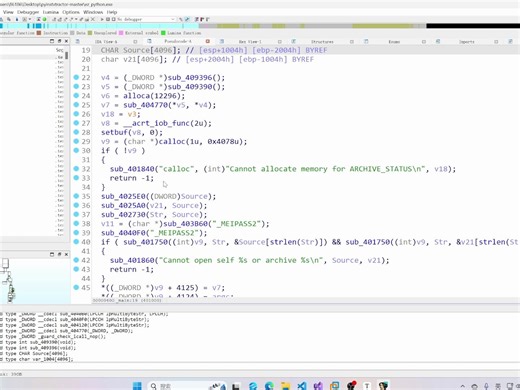The height and width of the screenshot is (390, 520).
Task: Open the Windows Start menu
Action: click(137, 386)
